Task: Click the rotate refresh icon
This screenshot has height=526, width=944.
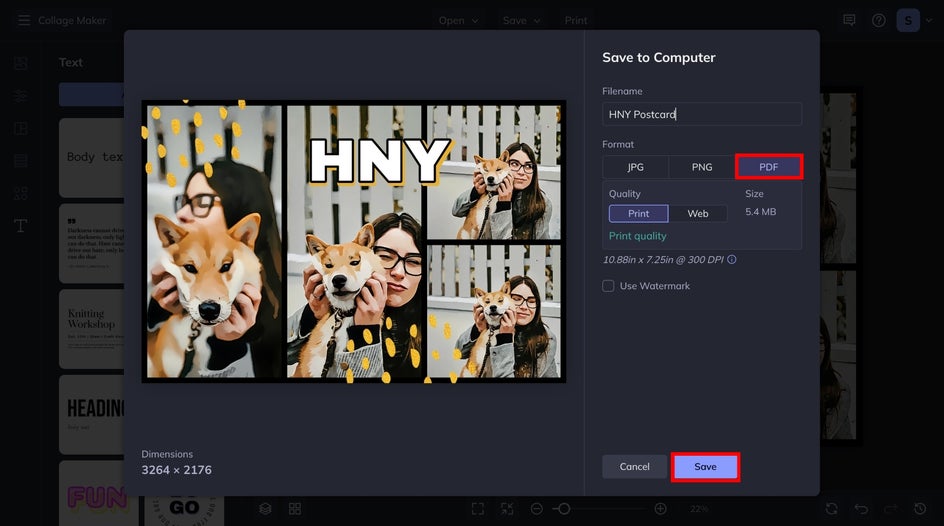Action: [x=831, y=509]
